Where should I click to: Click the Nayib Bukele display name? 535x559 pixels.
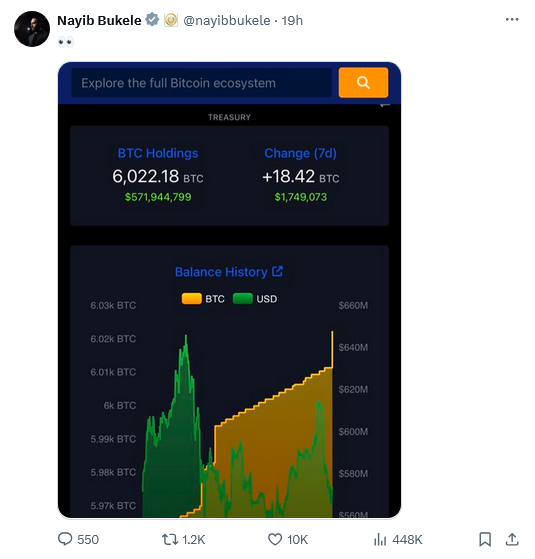pyautogui.click(x=99, y=20)
